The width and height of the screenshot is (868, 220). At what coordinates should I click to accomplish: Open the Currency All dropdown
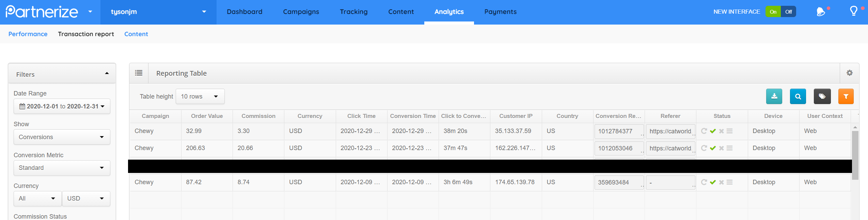point(37,199)
